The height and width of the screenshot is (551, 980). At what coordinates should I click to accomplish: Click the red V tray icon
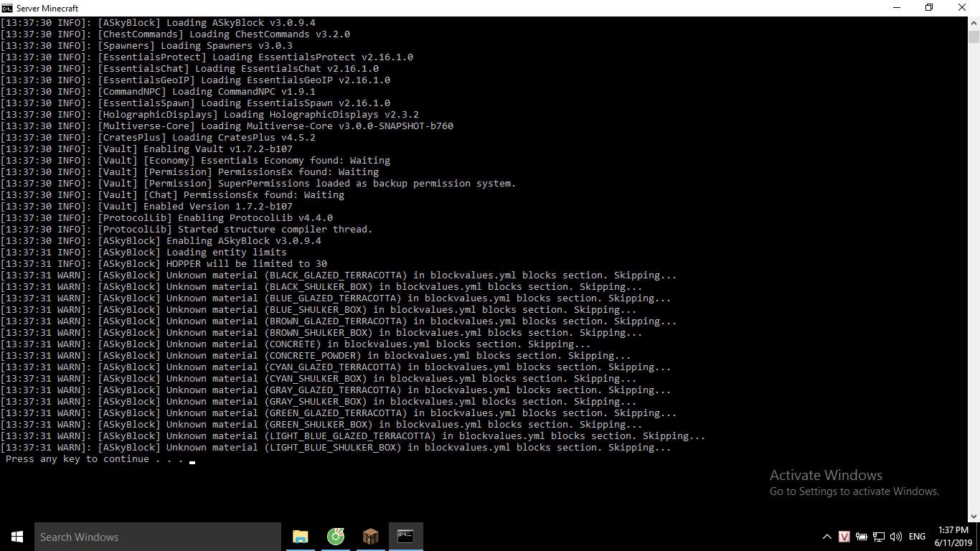pos(844,537)
